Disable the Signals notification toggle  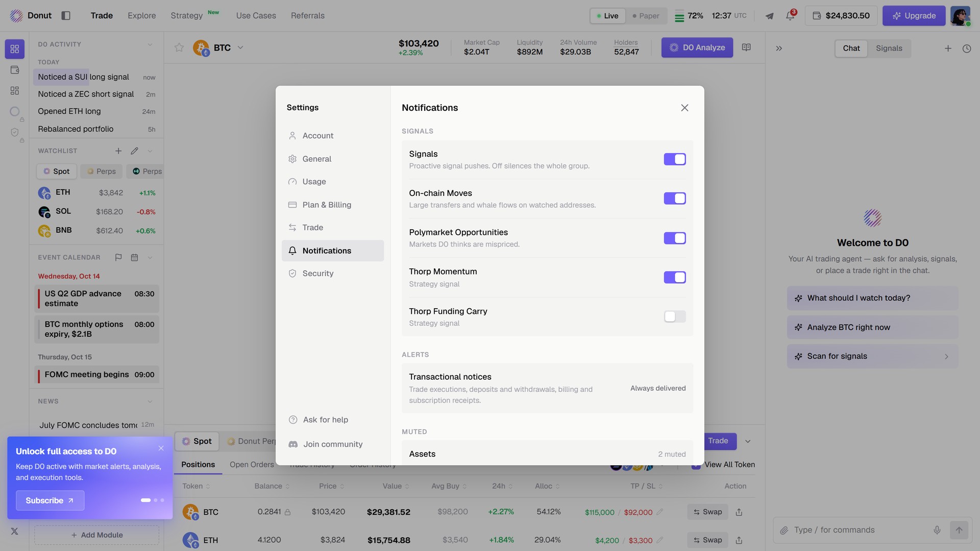coord(675,159)
